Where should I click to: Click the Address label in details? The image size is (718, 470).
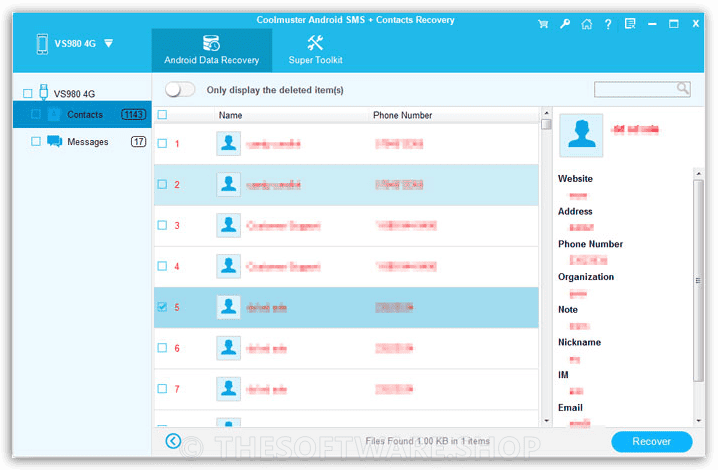coord(575,211)
